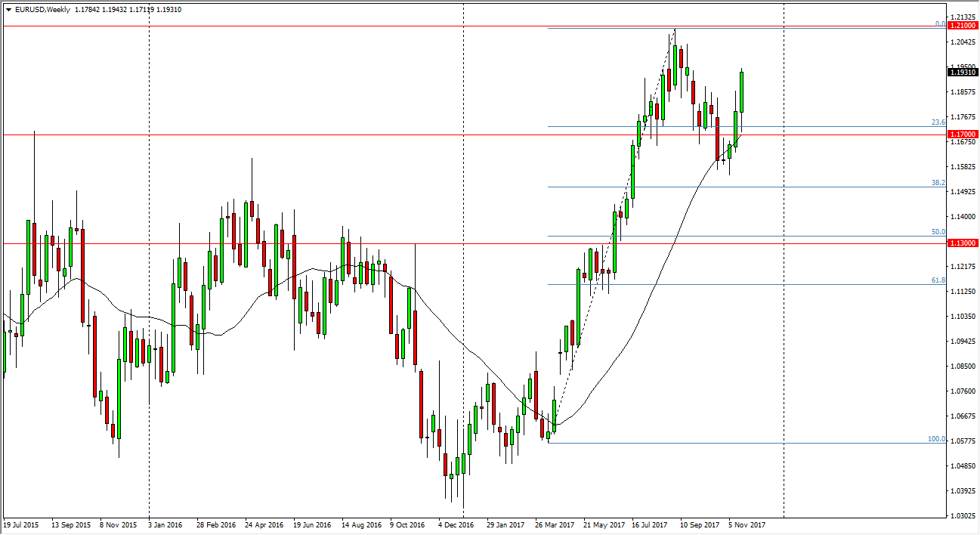Click the red 1.21000 price axis label
This screenshot has height=535, width=980.
coord(964,25)
